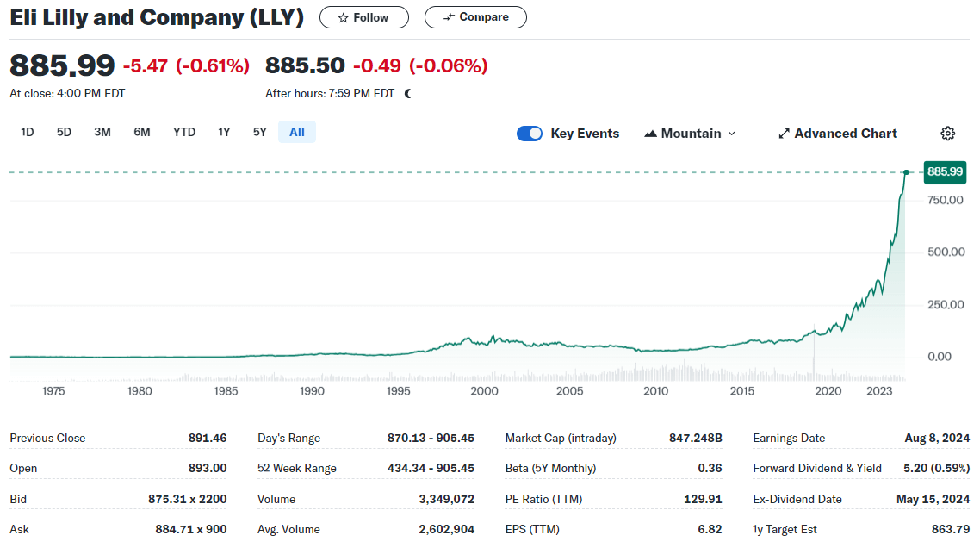This screenshot has height=548, width=980.
Task: Toggle the Key Events switch
Action: pyautogui.click(x=530, y=134)
